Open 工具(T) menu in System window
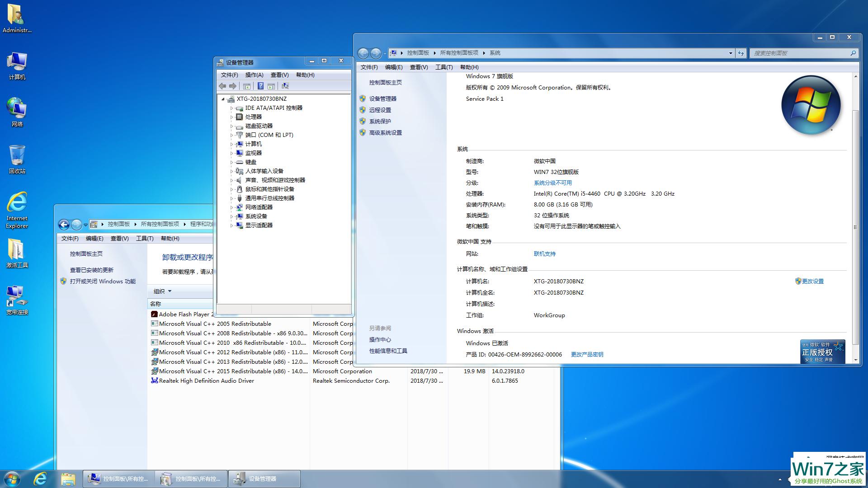Image resolution: width=868 pixels, height=488 pixels. coord(443,67)
